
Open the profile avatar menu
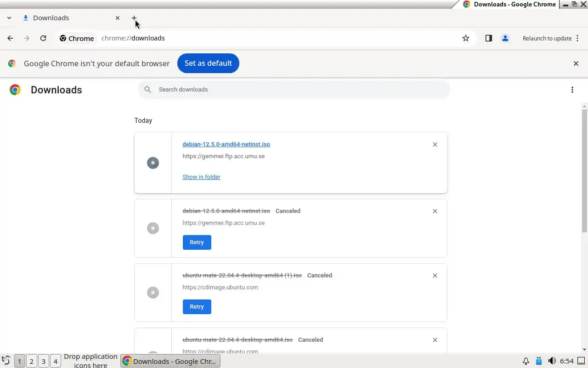pos(505,38)
